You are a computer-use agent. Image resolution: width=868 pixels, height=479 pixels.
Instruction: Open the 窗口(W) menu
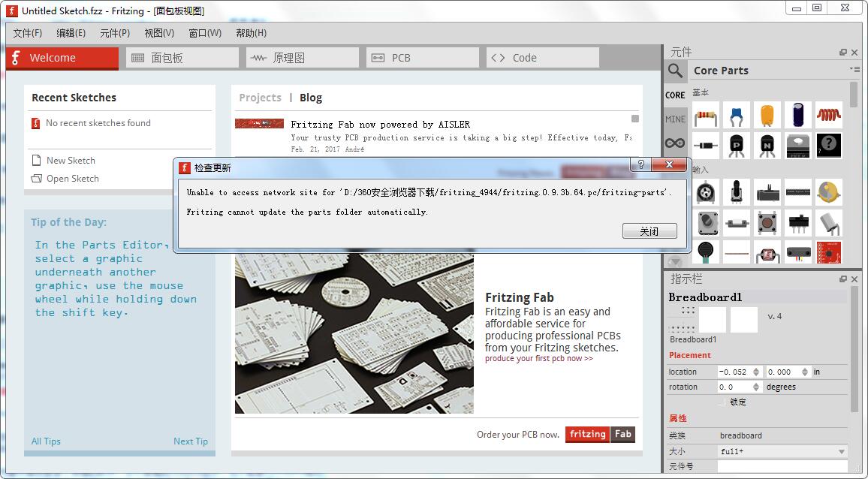point(205,33)
